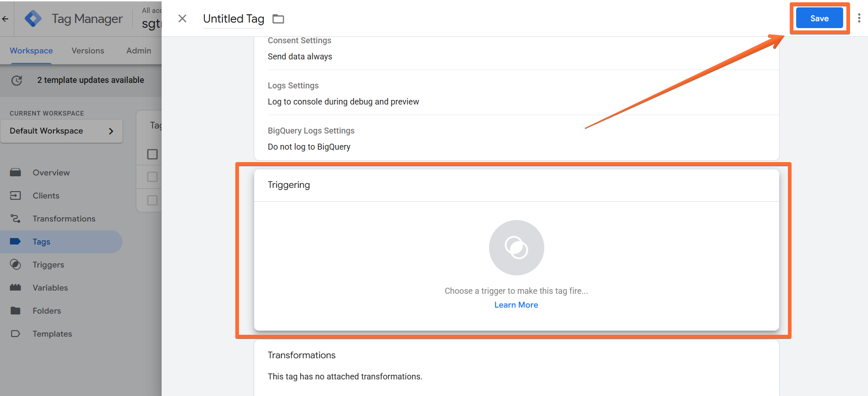Click the Save button
The height and width of the screenshot is (396, 868).
click(x=819, y=18)
